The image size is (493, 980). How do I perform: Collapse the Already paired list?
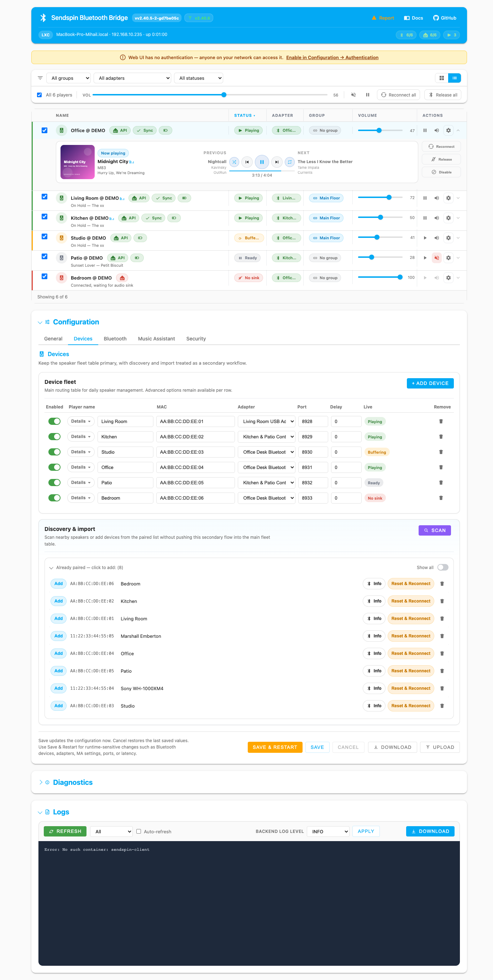pos(51,568)
